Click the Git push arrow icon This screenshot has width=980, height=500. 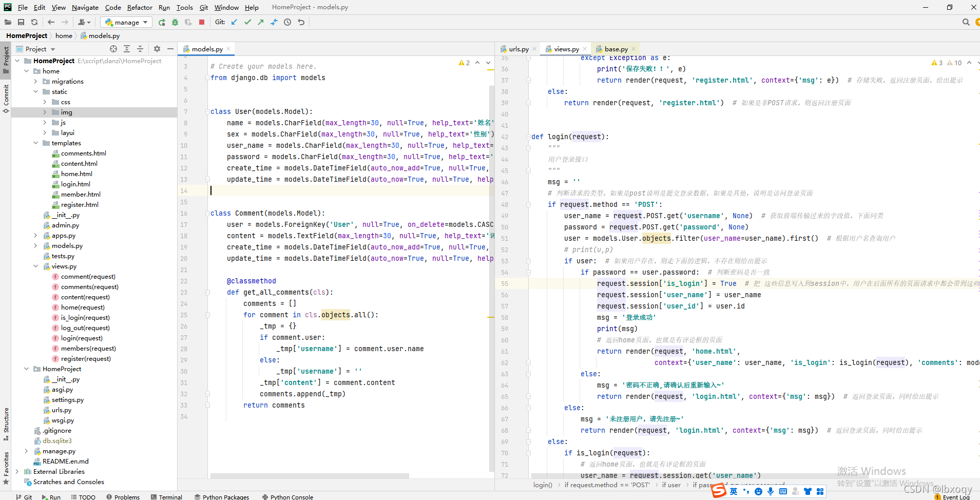tap(261, 22)
